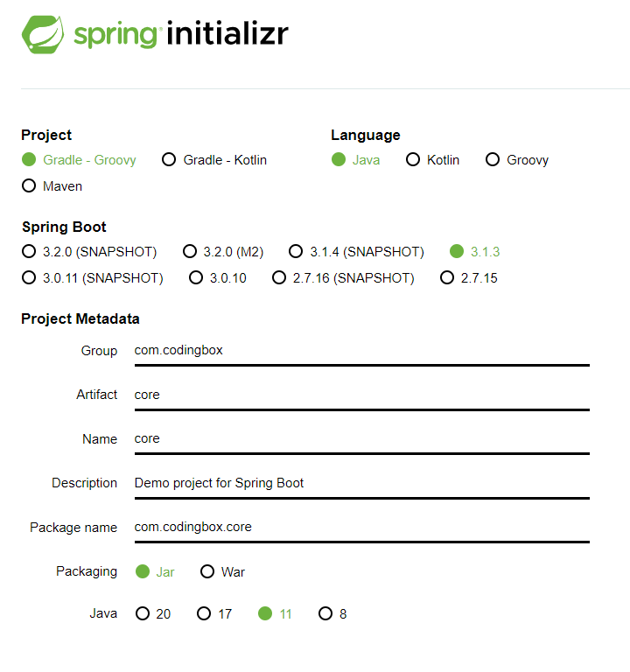
Task: Click the Description input field
Action: 362,485
